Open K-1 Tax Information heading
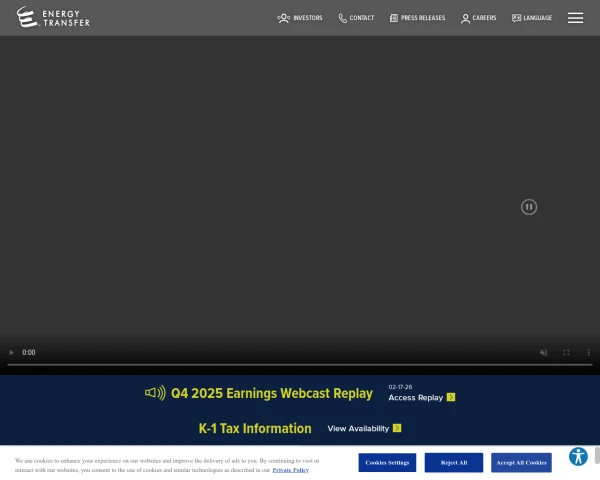This screenshot has width=600, height=480. (255, 428)
